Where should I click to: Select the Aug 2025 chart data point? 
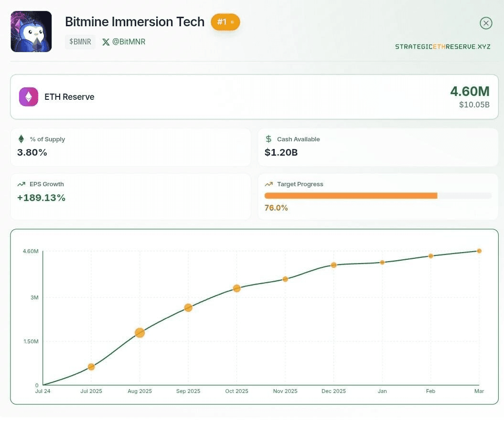[x=140, y=333]
